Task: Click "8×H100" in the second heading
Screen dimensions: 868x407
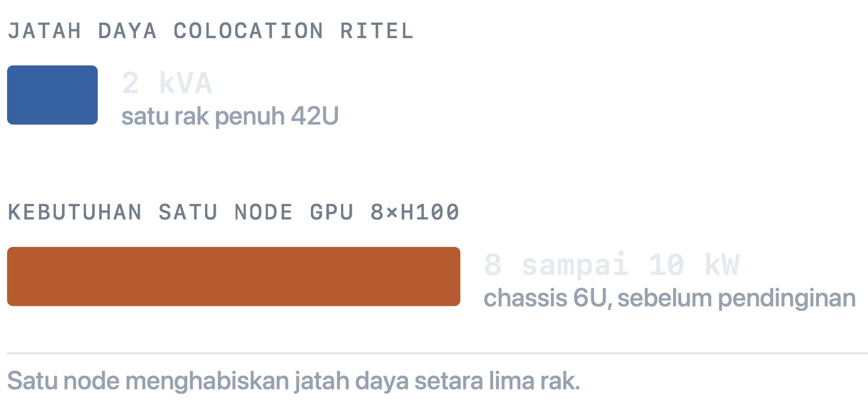Action: 415,212
